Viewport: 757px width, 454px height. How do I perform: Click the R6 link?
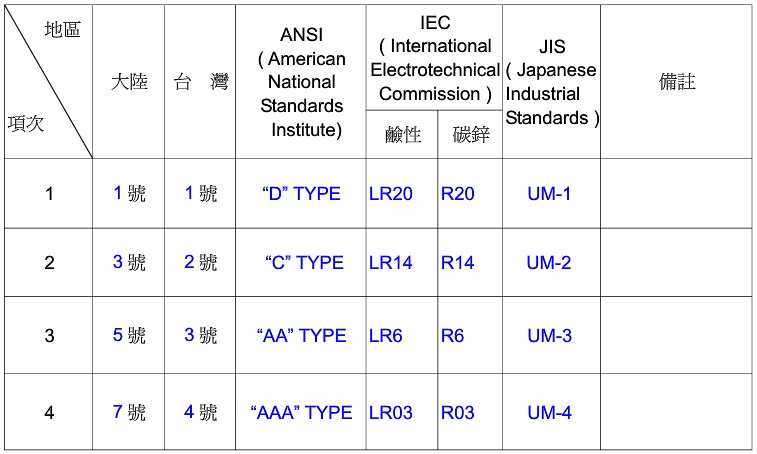(452, 336)
